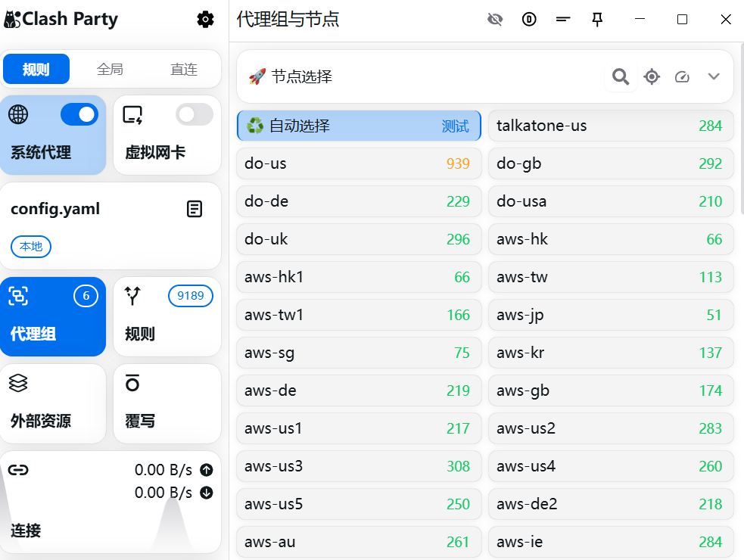
Task: Open the 连接 traffic card
Action: 111,502
